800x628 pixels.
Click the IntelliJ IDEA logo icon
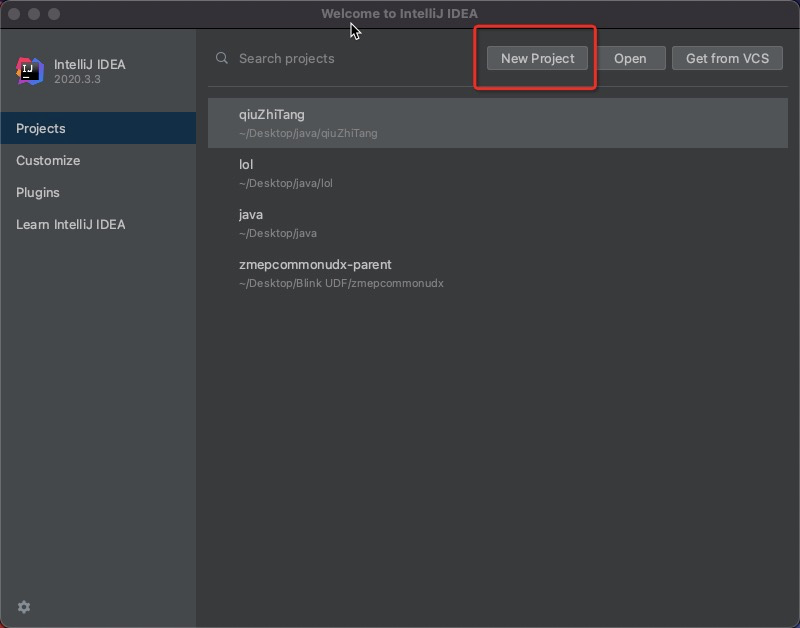point(30,71)
